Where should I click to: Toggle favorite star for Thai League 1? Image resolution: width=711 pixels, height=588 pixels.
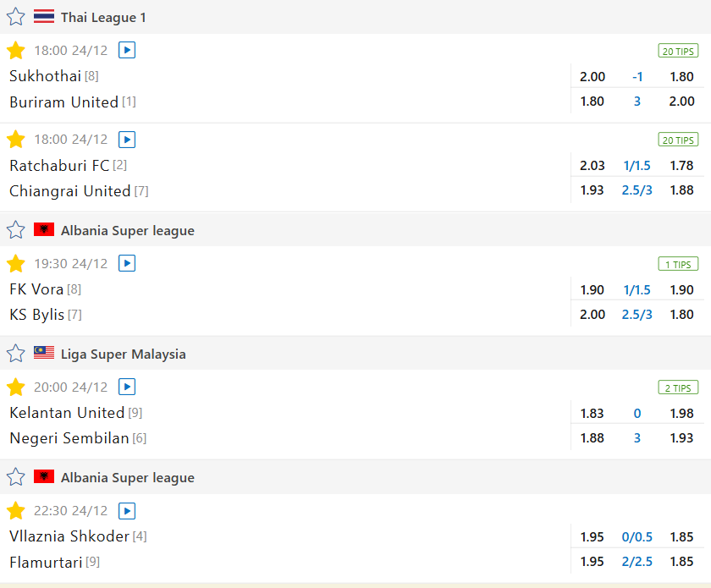point(16,17)
